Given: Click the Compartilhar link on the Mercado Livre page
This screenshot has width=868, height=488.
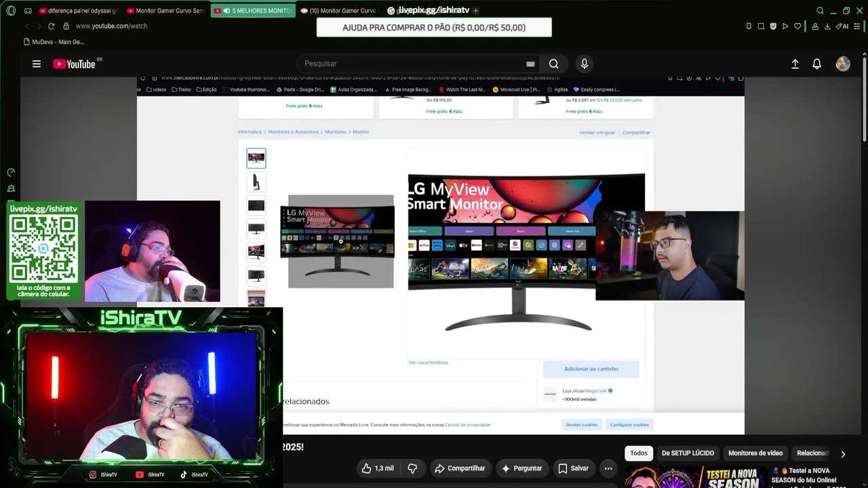Looking at the screenshot, I should [636, 133].
